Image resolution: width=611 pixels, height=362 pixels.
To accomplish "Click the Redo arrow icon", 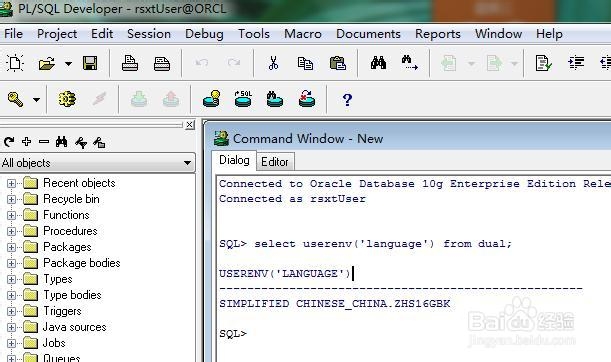I will (234, 63).
